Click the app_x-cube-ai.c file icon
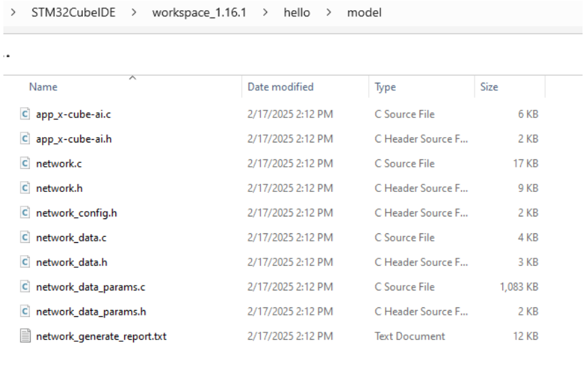The width and height of the screenshot is (588, 367). click(24, 114)
